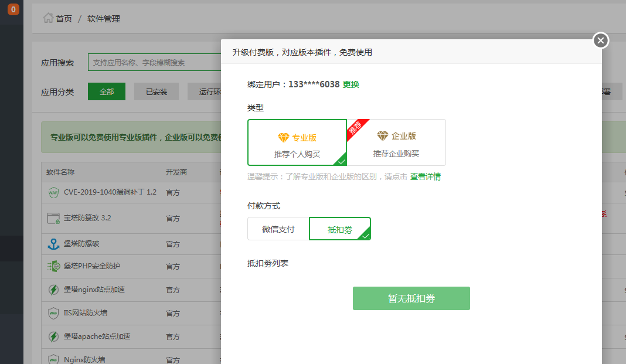This screenshot has width=626, height=364.
Task: Close the upgrade dialog with the X button
Action: tap(600, 40)
